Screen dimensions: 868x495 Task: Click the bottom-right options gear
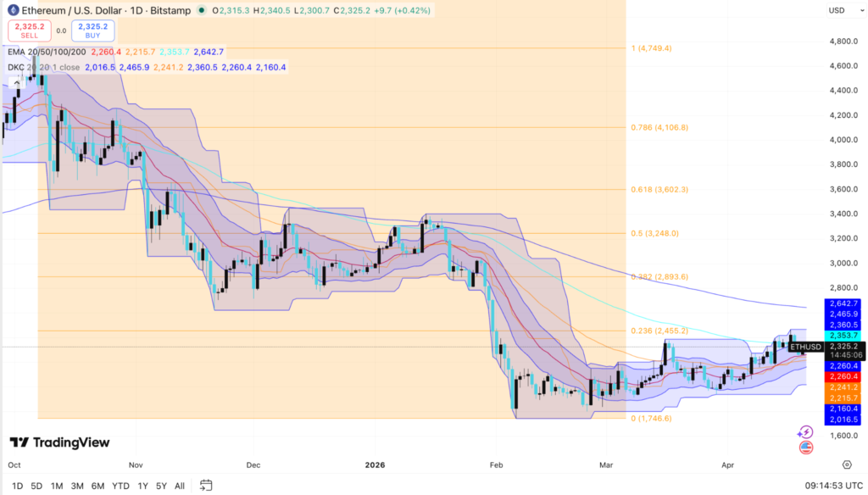(847, 464)
